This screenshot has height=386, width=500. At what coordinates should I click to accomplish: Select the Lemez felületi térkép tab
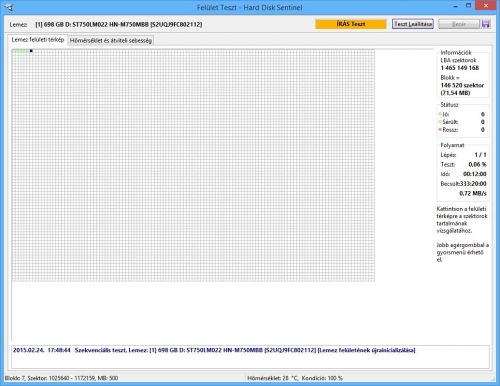coord(38,40)
